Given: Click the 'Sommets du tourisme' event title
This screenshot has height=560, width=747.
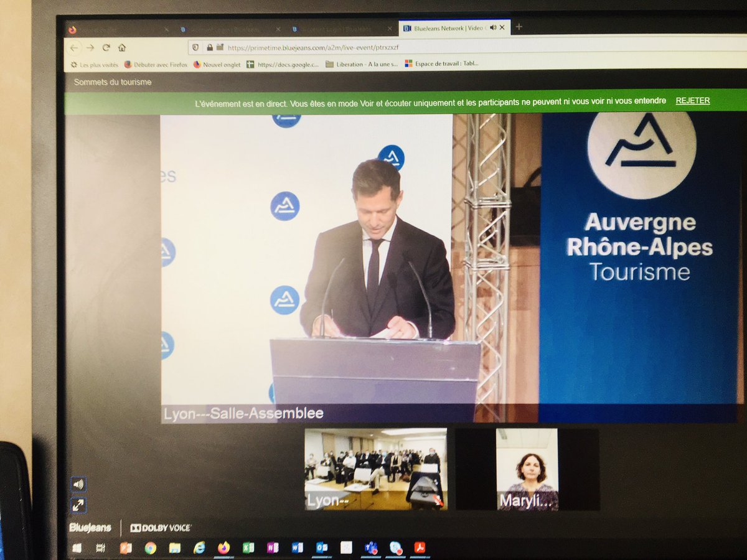Looking at the screenshot, I should coord(113,82).
